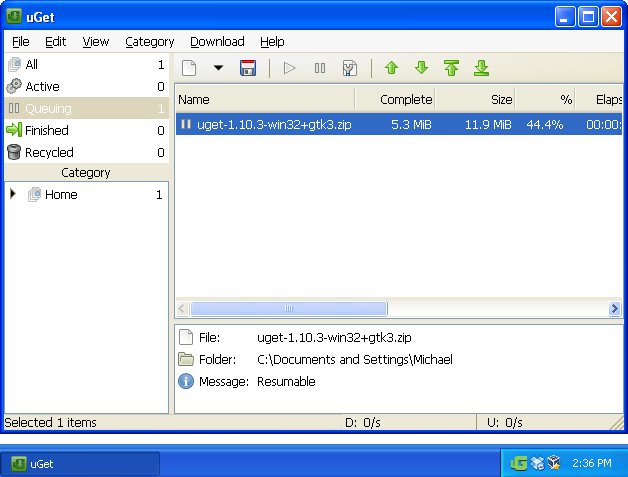Image resolution: width=628 pixels, height=477 pixels.
Task: Click the save floppy disk icon
Action: click(x=248, y=68)
